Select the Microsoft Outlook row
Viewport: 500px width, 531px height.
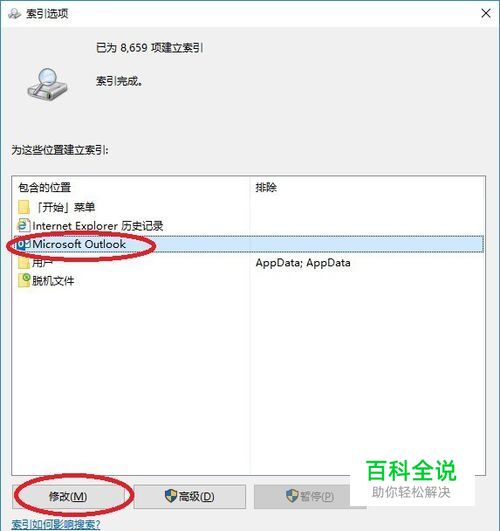249,244
